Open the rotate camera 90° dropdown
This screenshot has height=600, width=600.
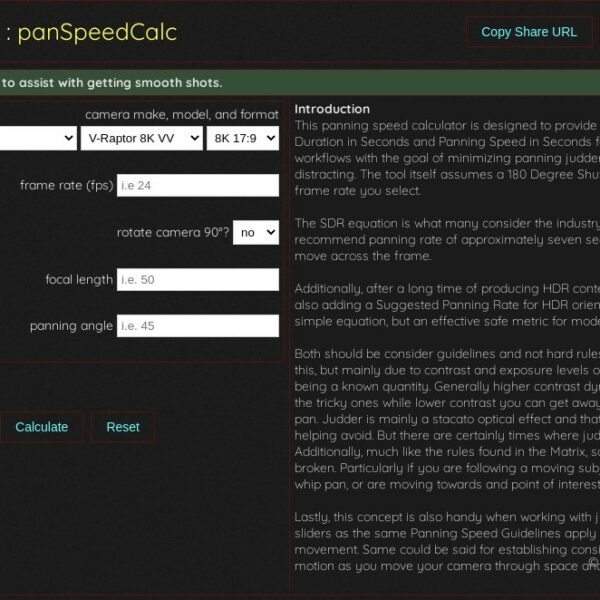point(256,232)
